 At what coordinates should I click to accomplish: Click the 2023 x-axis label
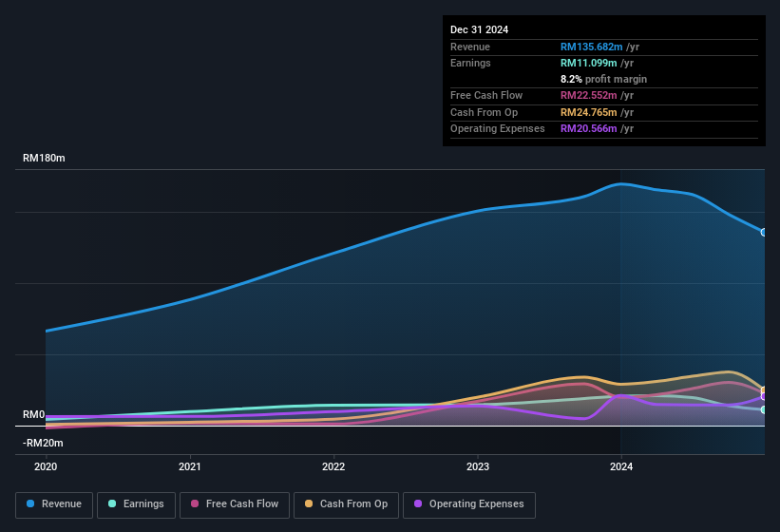click(x=478, y=466)
